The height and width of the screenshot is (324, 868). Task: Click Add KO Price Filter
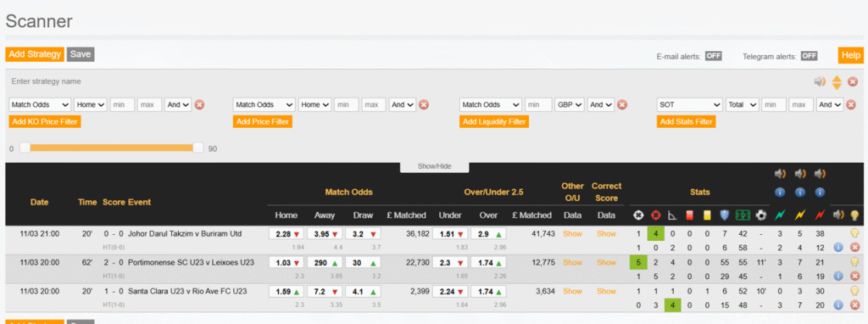click(x=45, y=122)
